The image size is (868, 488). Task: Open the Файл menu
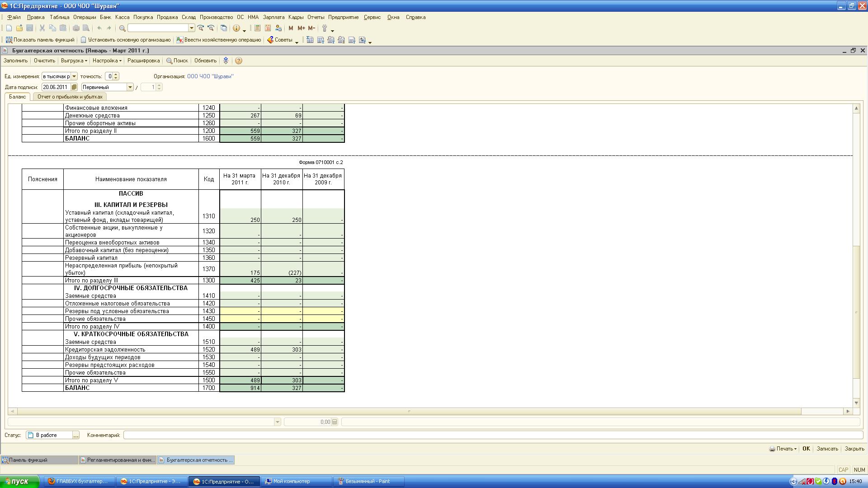14,17
